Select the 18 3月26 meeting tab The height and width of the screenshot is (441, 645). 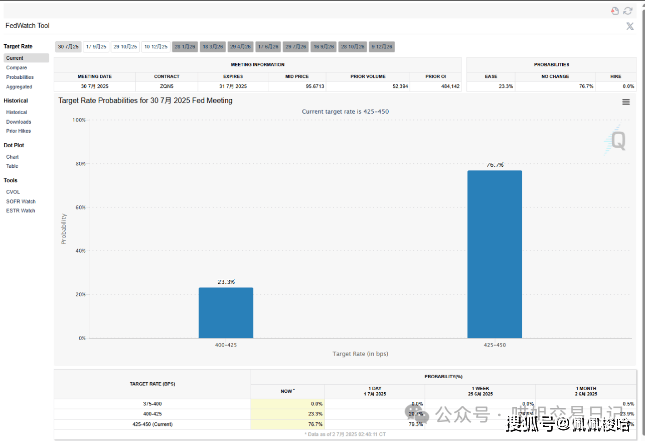pos(213,47)
